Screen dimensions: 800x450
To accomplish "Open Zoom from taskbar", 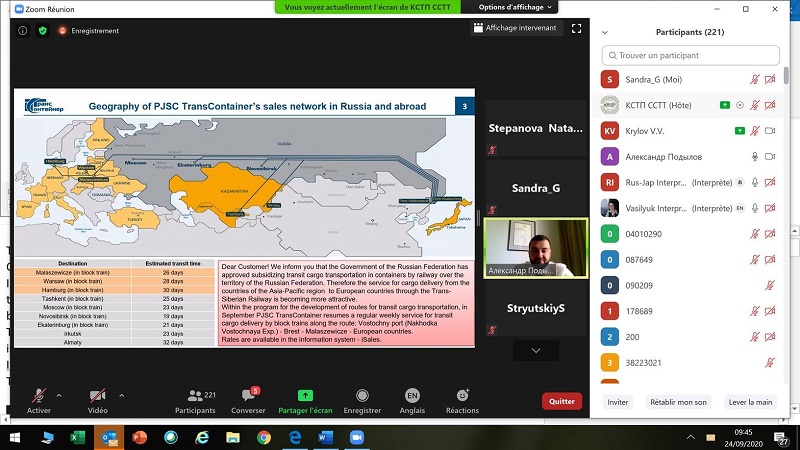I will click(x=357, y=438).
